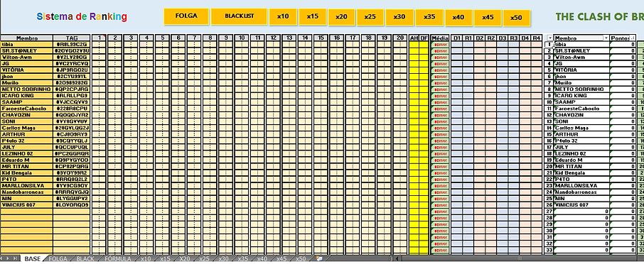Select the D1 column header
644x264 pixels.
pyautogui.click(x=457, y=38)
